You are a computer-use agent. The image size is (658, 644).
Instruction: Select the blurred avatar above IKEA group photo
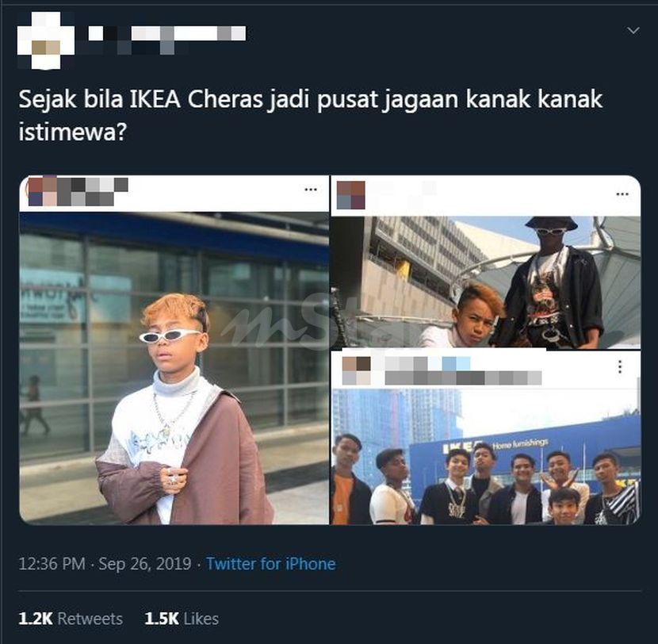(x=356, y=370)
